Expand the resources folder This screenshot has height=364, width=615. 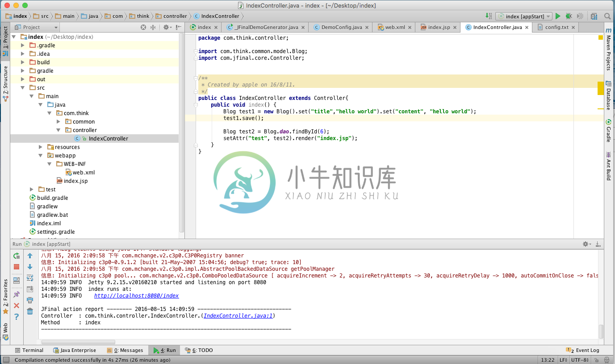(41, 147)
